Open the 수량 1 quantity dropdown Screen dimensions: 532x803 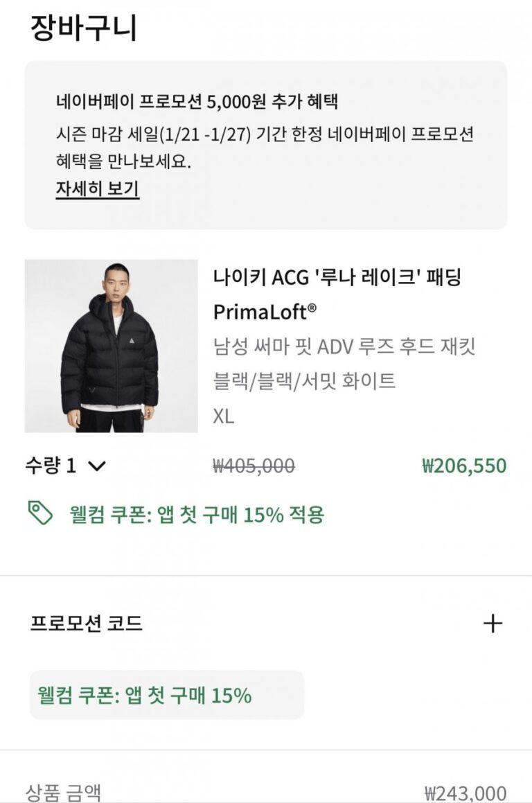click(x=65, y=466)
